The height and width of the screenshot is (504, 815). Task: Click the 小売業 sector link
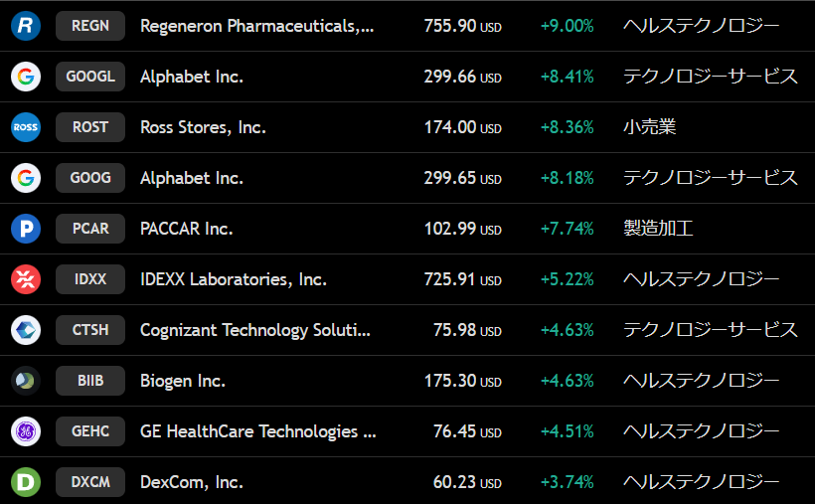650,127
